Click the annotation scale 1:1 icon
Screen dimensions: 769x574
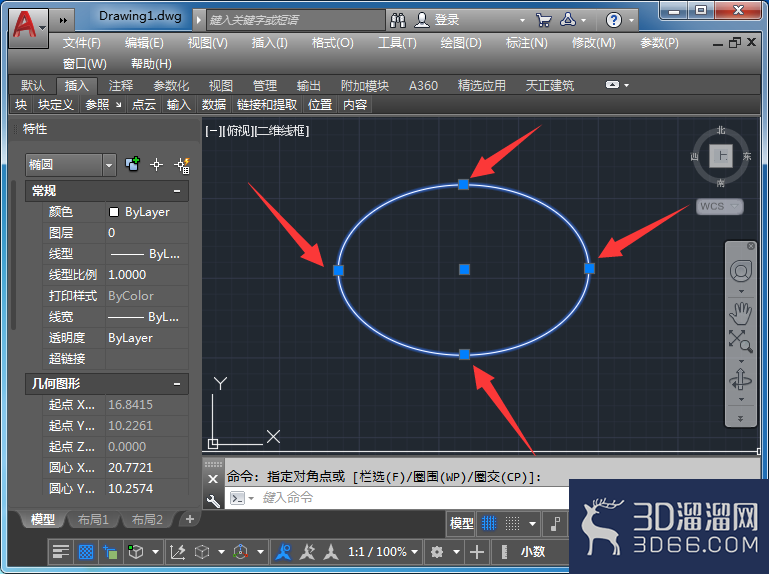pyautogui.click(x=331, y=552)
